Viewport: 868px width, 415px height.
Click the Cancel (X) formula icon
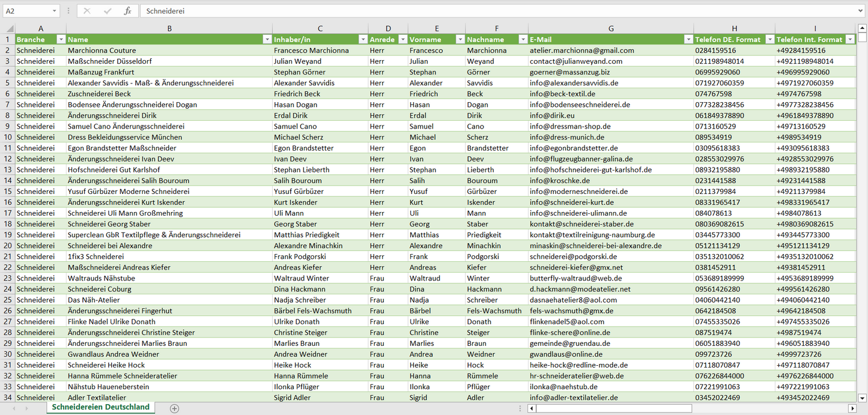[x=87, y=11]
